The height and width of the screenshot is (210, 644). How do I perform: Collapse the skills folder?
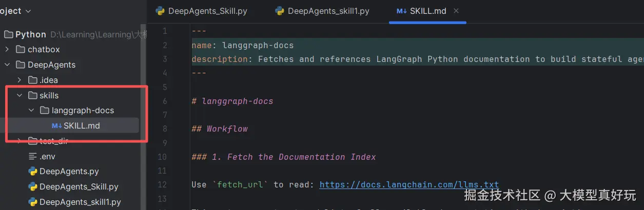(x=19, y=95)
